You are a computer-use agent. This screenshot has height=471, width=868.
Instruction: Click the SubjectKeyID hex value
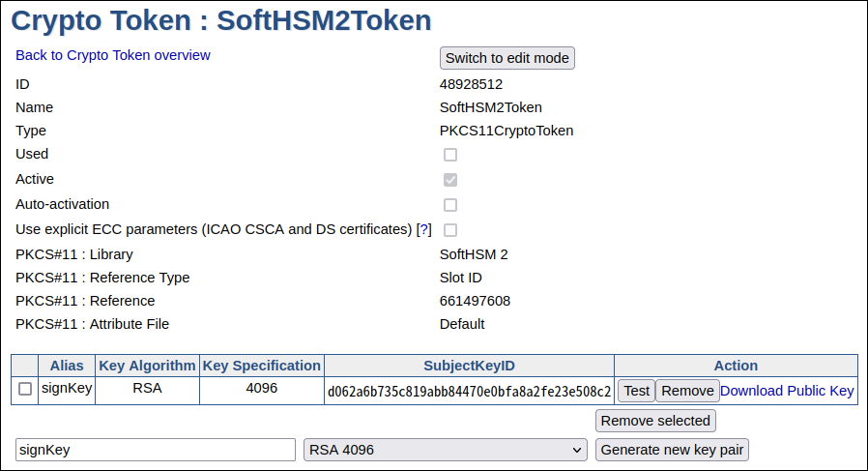coord(469,392)
